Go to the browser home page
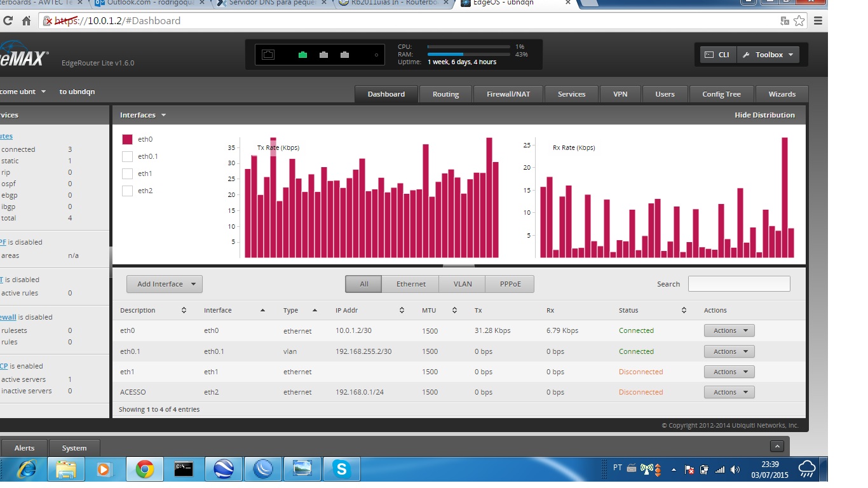 pyautogui.click(x=27, y=21)
